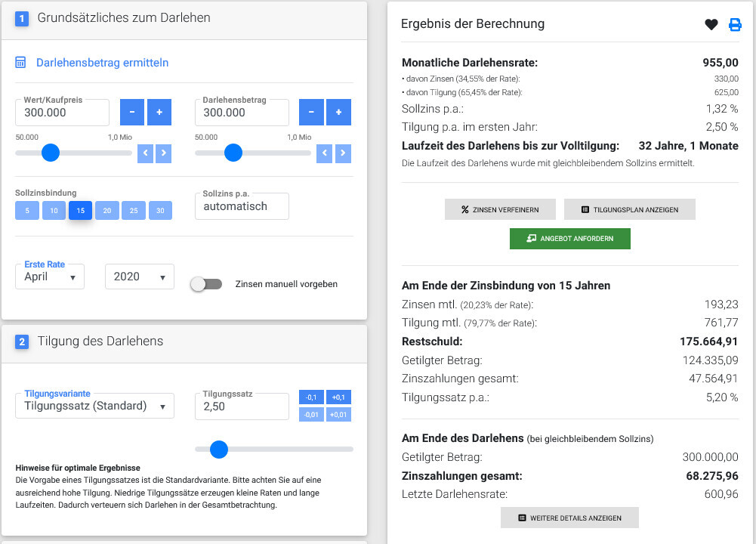
Task: Select 20 years Sollzinsbindung
Action: tap(107, 211)
